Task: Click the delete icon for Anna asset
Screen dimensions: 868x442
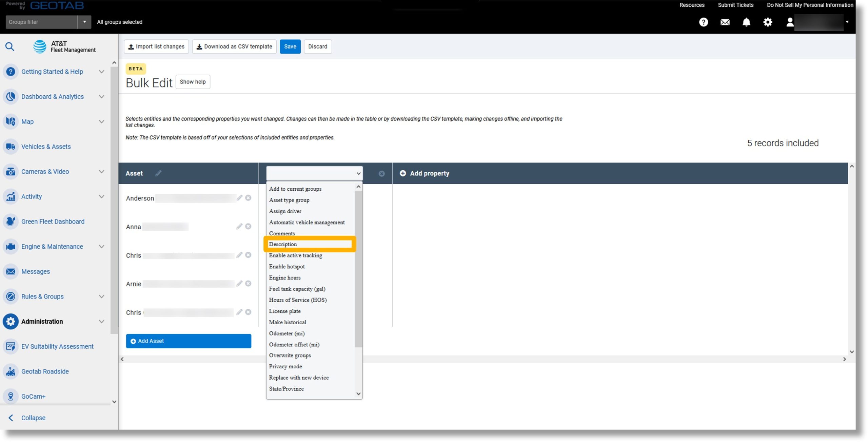Action: click(x=249, y=227)
